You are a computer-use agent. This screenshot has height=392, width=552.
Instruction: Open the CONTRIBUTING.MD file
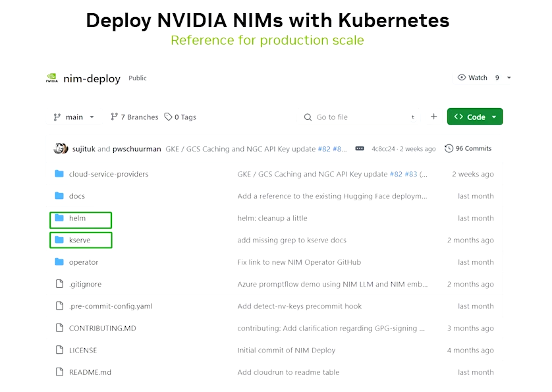pos(103,328)
